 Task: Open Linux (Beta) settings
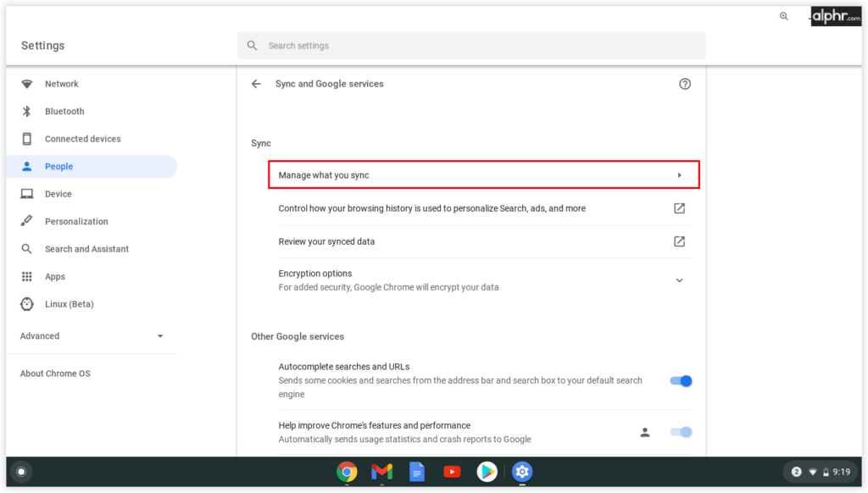[68, 303]
